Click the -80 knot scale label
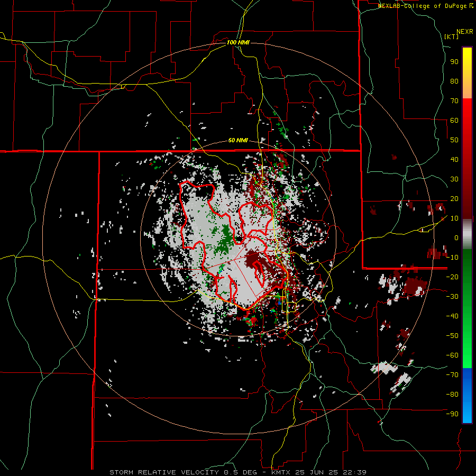Screen dimensions: 476x476 (452, 395)
